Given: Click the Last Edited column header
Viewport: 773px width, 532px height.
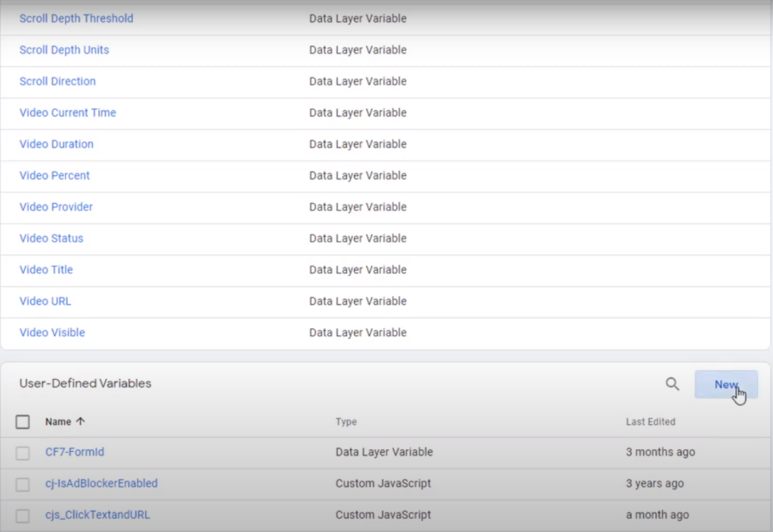Looking at the screenshot, I should click(650, 422).
